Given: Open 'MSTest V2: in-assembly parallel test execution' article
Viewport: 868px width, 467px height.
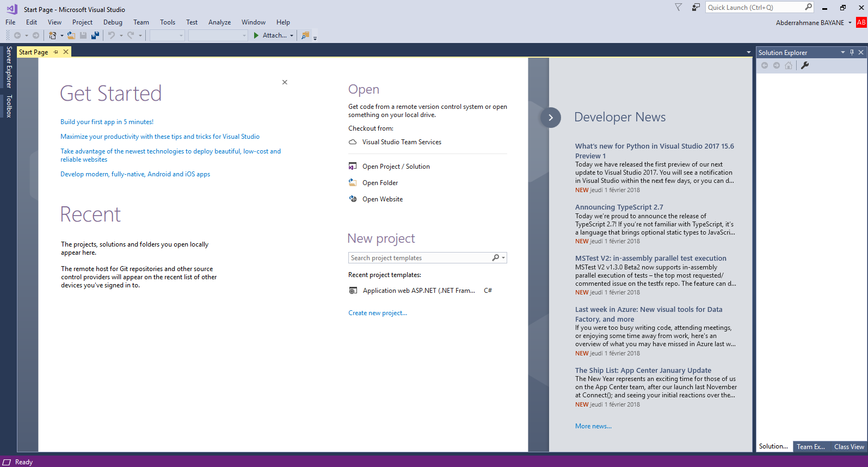Looking at the screenshot, I should [x=650, y=259].
